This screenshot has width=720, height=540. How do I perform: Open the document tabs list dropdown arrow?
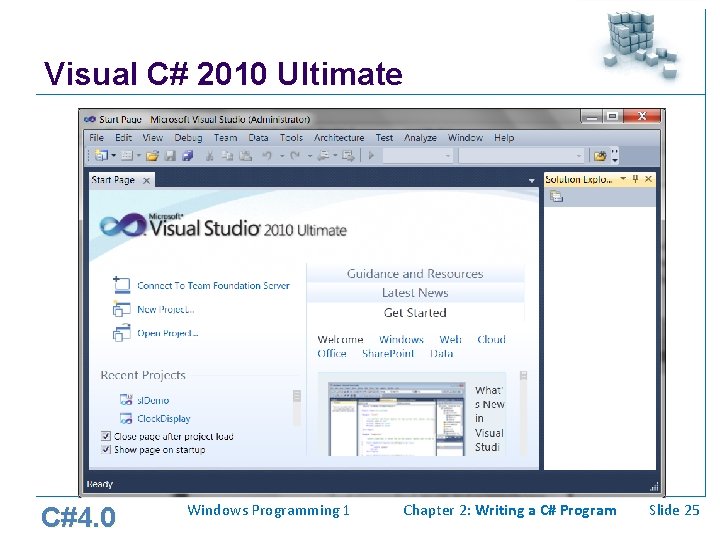point(531,181)
